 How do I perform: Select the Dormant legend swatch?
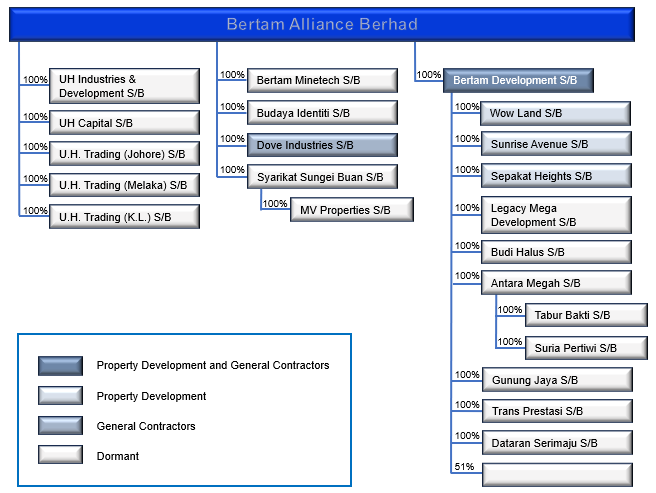60,456
